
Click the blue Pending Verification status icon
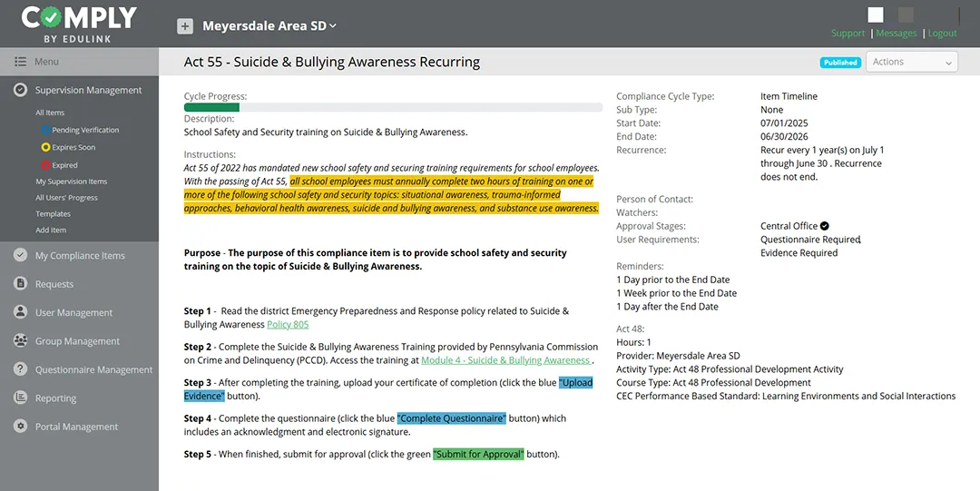45,130
